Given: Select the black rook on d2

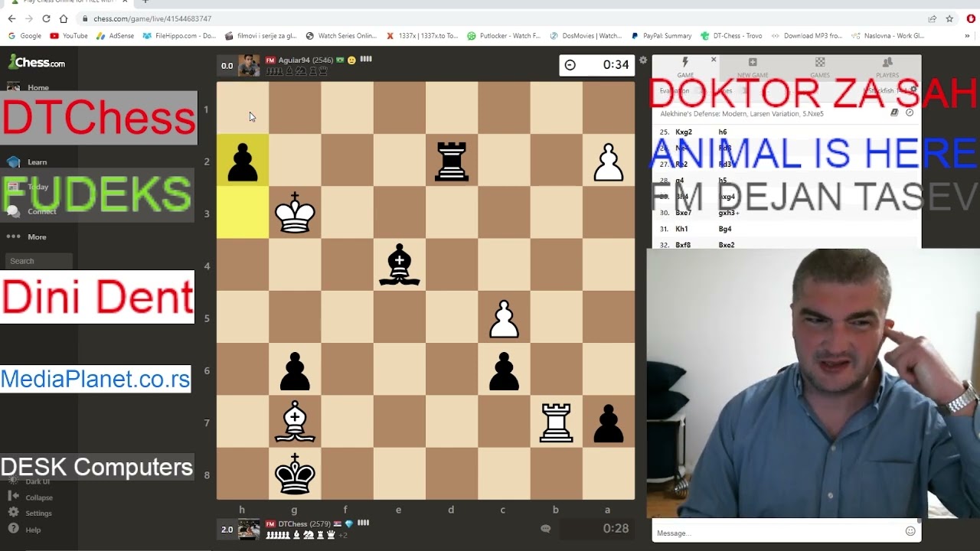Looking at the screenshot, I should point(452,161).
